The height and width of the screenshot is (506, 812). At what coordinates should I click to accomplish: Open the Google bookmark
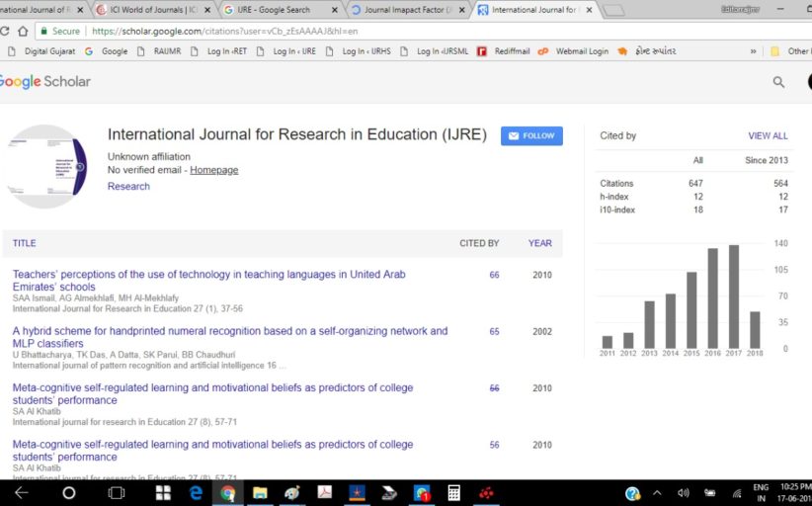click(107, 51)
